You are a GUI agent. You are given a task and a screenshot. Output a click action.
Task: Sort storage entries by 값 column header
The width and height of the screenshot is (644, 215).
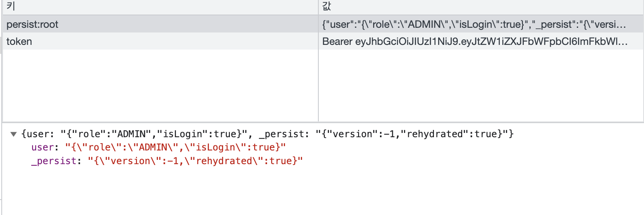click(x=481, y=7)
